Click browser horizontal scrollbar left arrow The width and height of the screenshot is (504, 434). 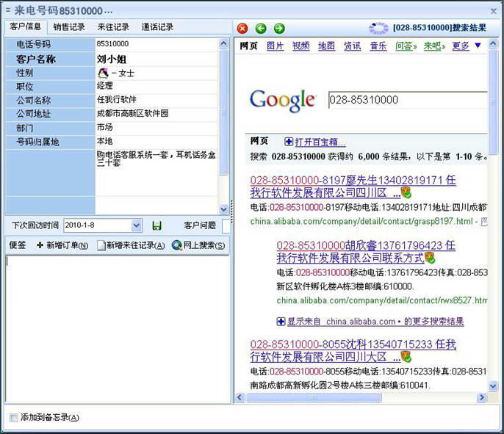[240, 397]
